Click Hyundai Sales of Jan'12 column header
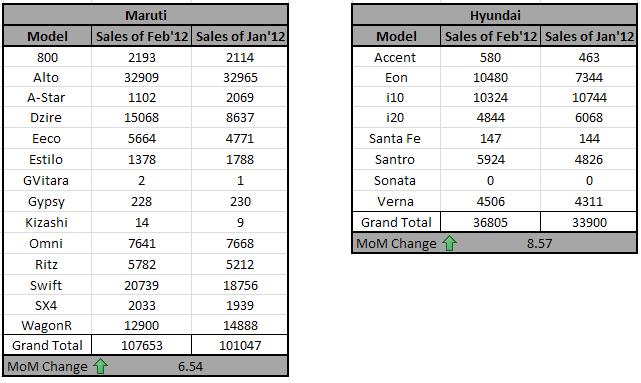The height and width of the screenshot is (383, 641). [589, 36]
